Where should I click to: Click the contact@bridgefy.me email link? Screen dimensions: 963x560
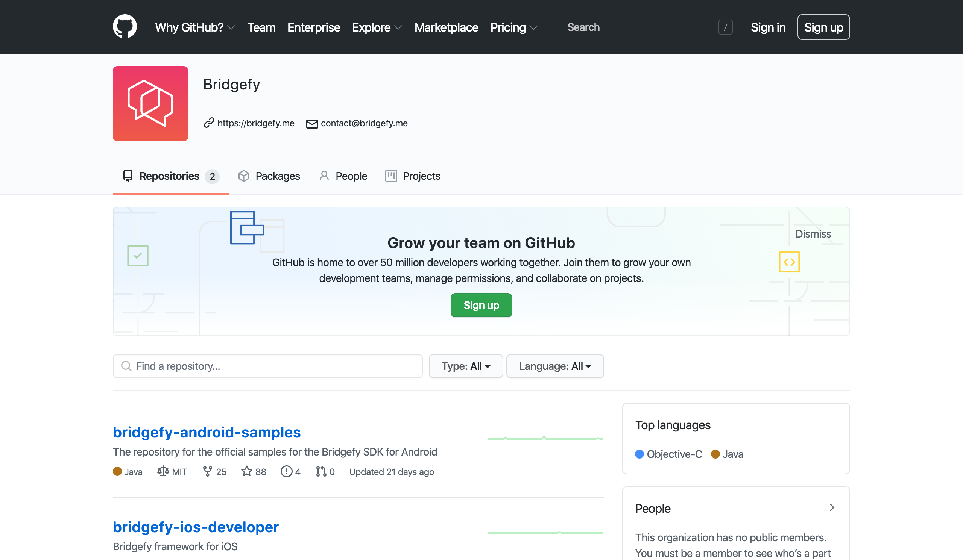(x=364, y=123)
